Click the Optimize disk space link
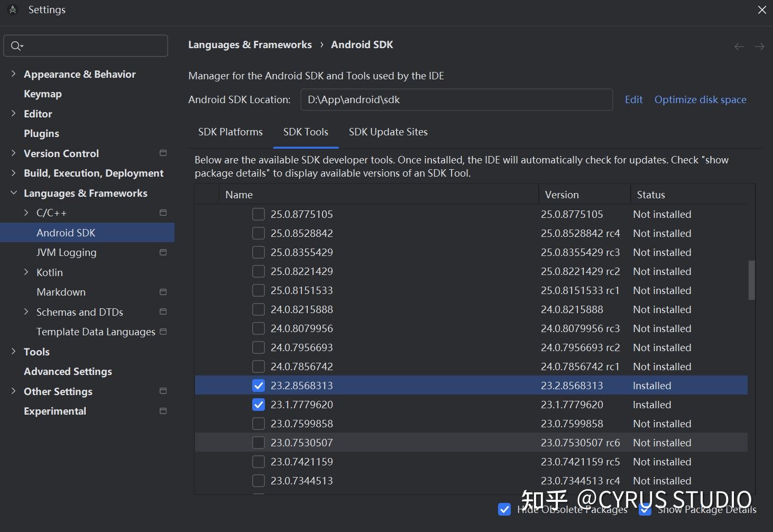773x532 pixels. [x=700, y=99]
